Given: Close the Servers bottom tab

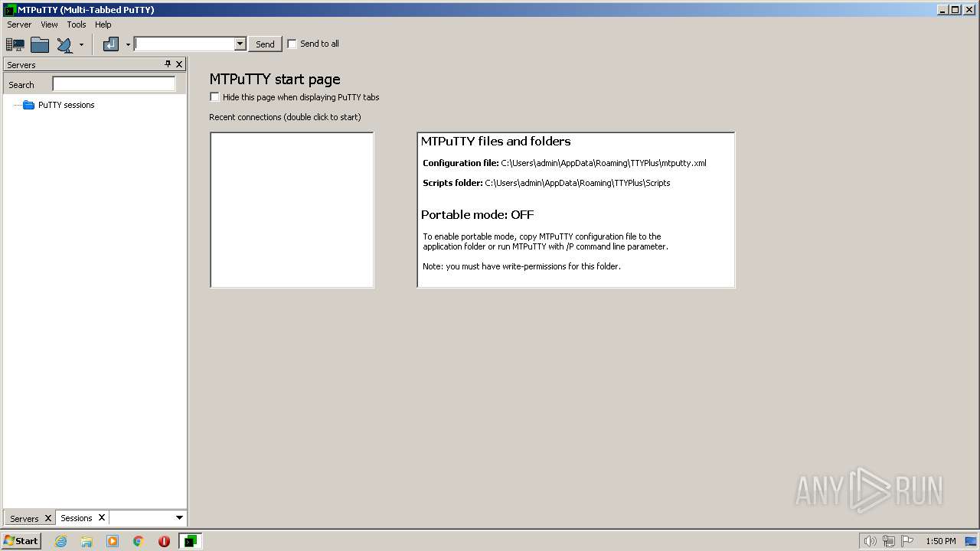Looking at the screenshot, I should [48, 518].
